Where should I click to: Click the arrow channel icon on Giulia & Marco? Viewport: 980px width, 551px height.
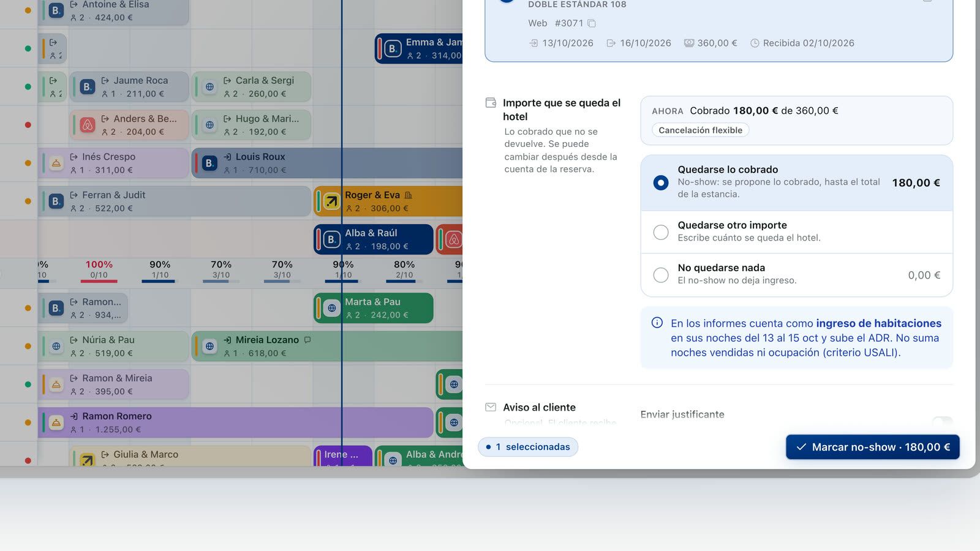point(88,460)
